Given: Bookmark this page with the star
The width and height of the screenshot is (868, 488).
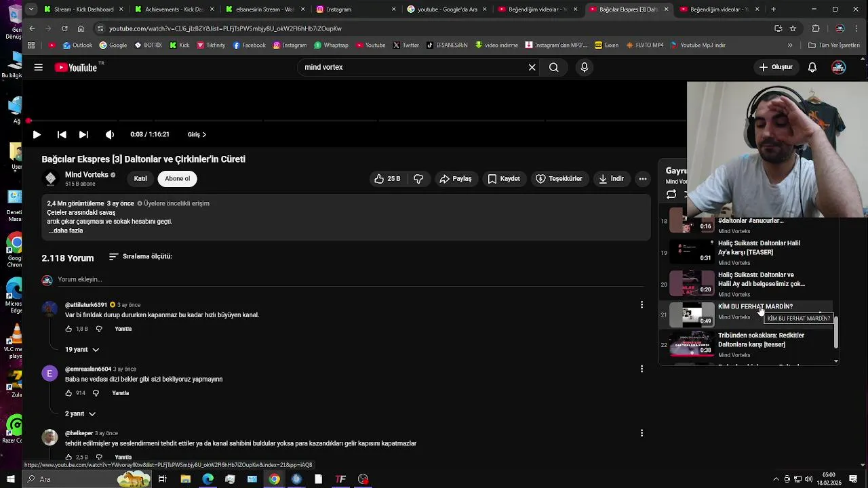Looking at the screenshot, I should [793, 28].
